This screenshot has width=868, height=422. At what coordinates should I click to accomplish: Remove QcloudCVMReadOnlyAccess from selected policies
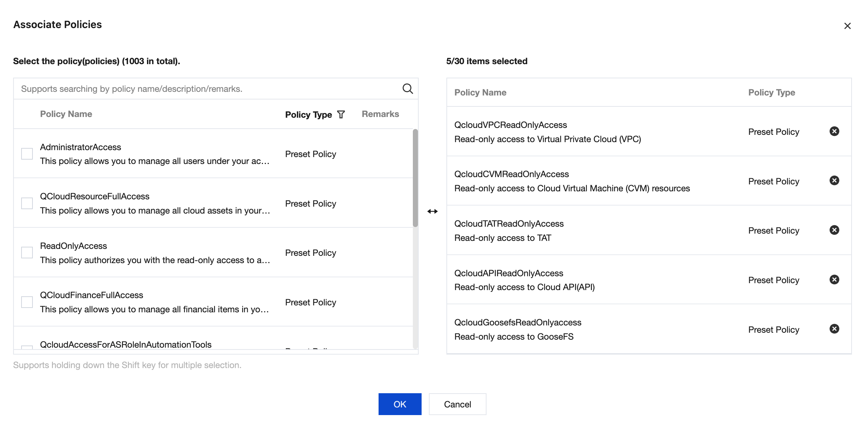coord(834,181)
